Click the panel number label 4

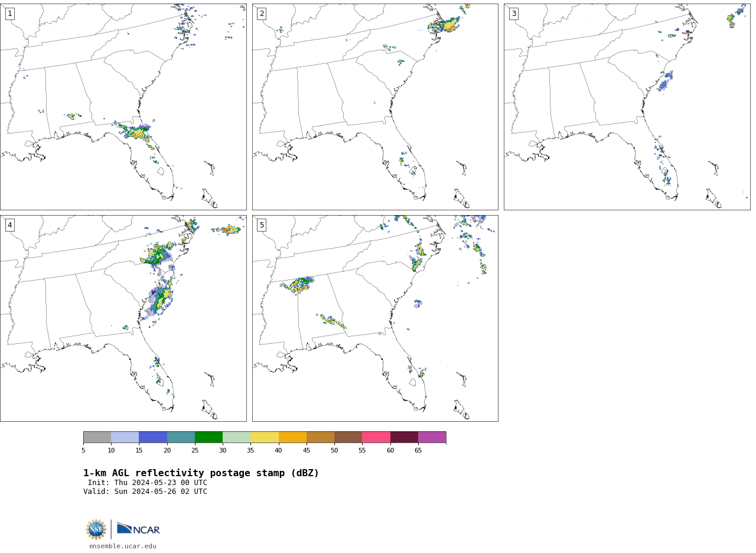pos(9,225)
